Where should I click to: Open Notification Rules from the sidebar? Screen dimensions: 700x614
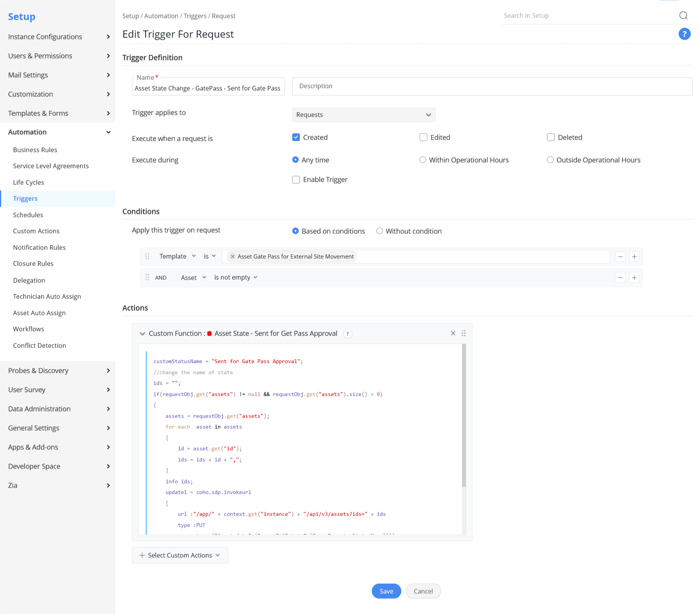coord(39,247)
